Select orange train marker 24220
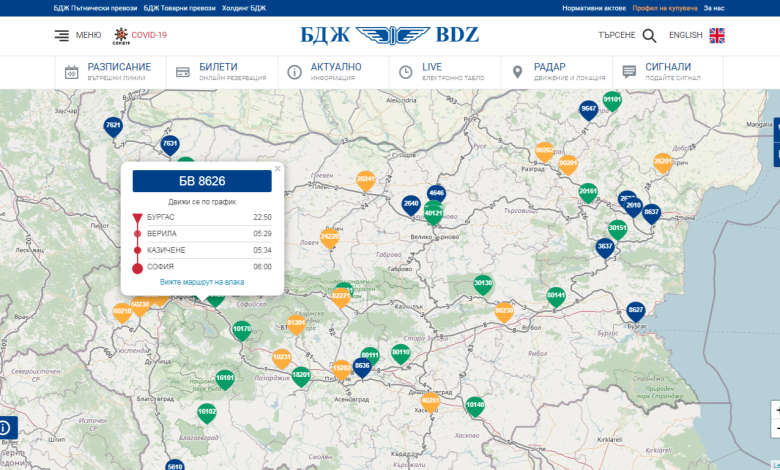Image resolution: width=780 pixels, height=470 pixels. point(329,238)
